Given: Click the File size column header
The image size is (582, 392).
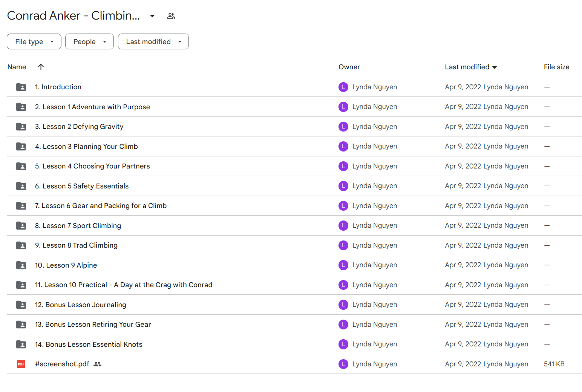Looking at the screenshot, I should pyautogui.click(x=556, y=67).
